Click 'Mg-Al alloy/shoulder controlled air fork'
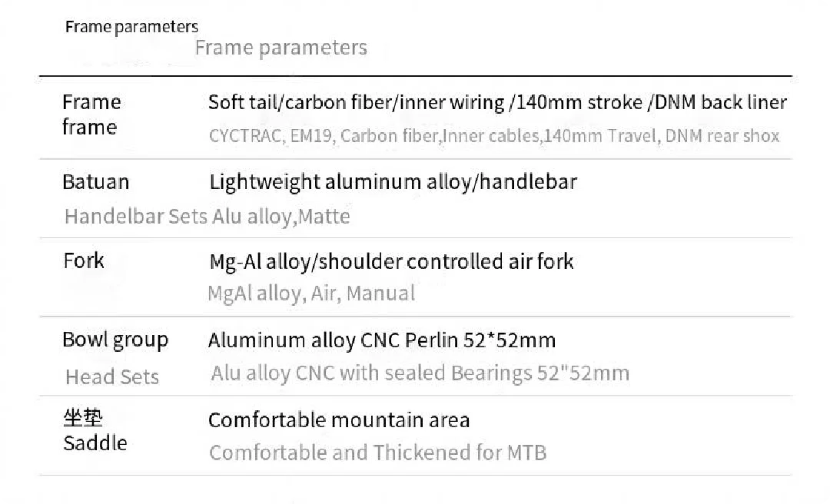This screenshot has height=504, width=830. pos(391,261)
